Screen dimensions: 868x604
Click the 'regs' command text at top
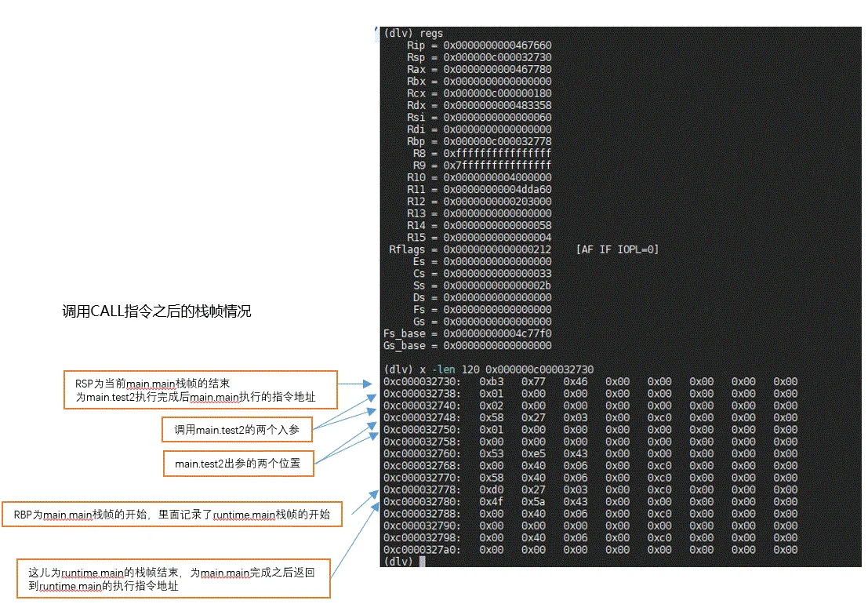click(430, 33)
